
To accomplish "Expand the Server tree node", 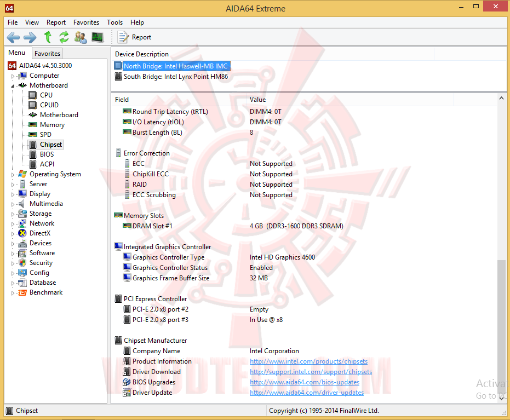I will pos(13,185).
